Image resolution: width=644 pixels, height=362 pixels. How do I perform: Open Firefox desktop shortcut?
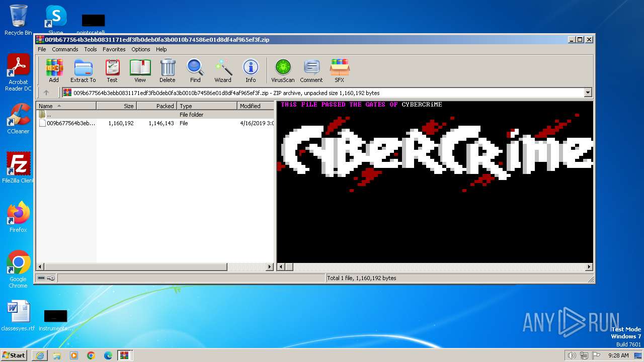[x=18, y=217]
